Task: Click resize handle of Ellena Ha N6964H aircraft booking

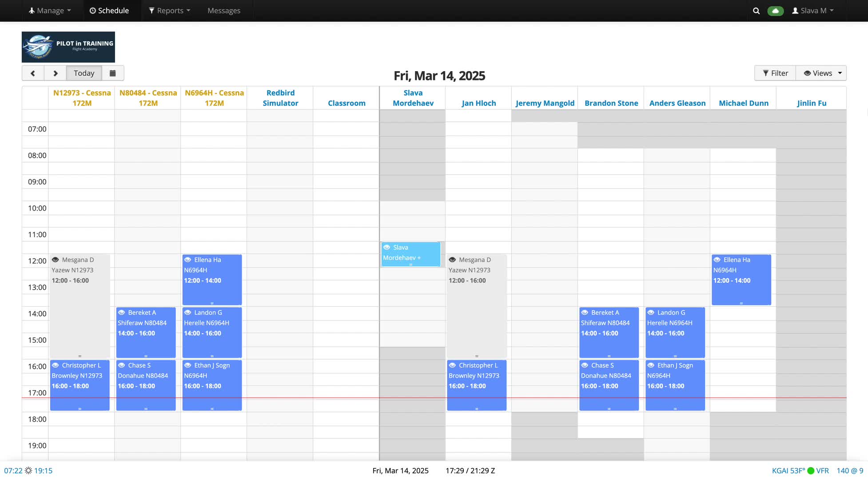Action: (212, 303)
